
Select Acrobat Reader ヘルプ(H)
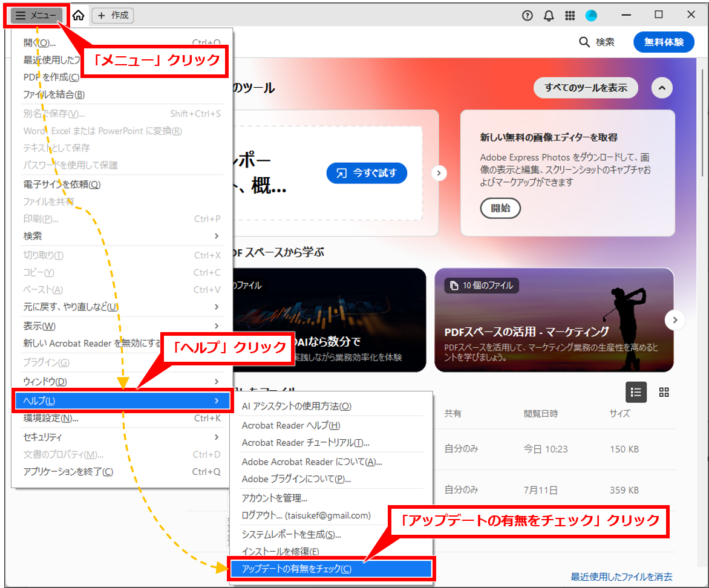pyautogui.click(x=332, y=425)
